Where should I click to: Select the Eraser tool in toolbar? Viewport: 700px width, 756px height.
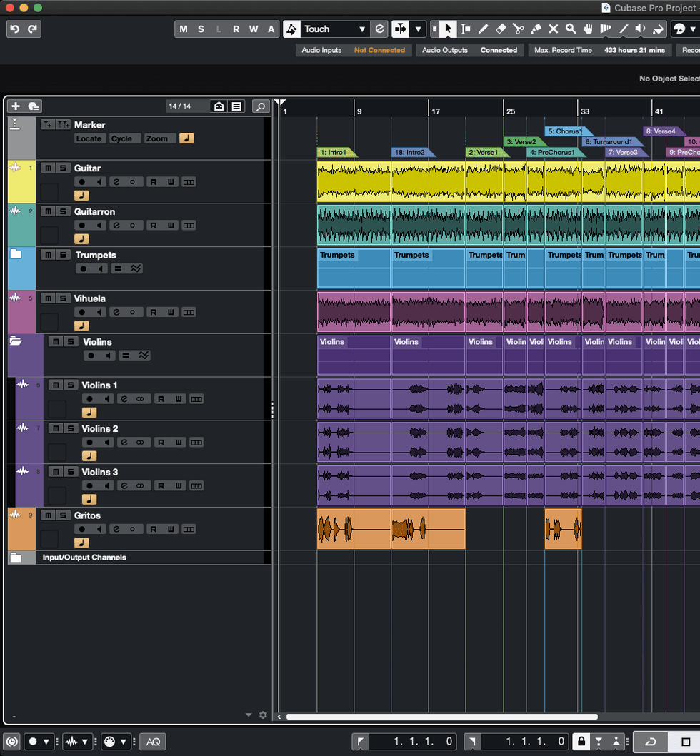500,29
